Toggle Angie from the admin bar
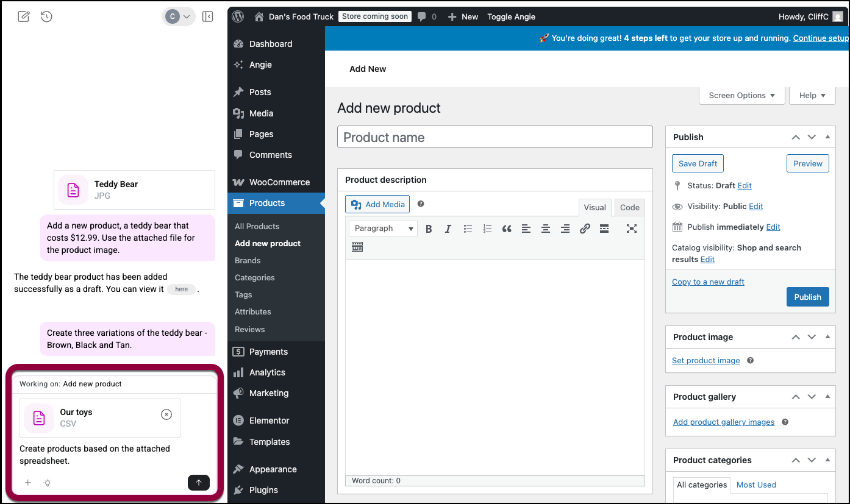 (511, 16)
